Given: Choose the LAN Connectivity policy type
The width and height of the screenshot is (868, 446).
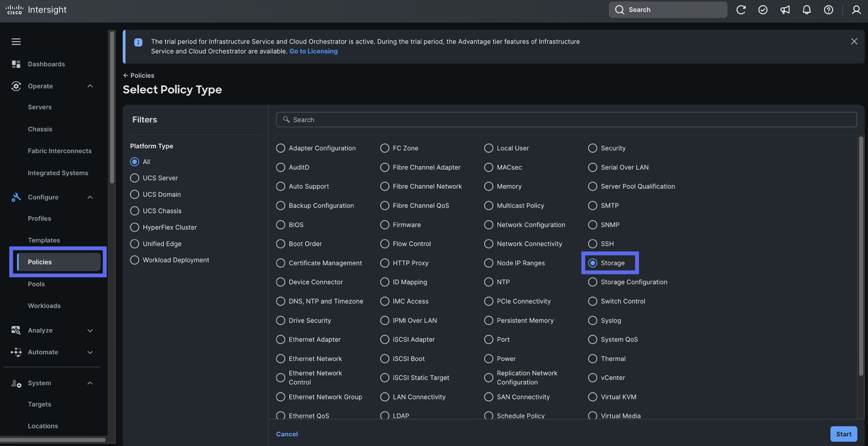Looking at the screenshot, I should (x=384, y=397).
